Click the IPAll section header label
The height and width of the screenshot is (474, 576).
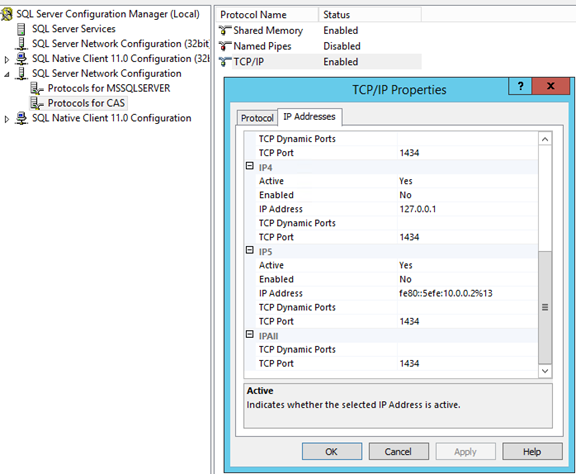[x=269, y=336]
